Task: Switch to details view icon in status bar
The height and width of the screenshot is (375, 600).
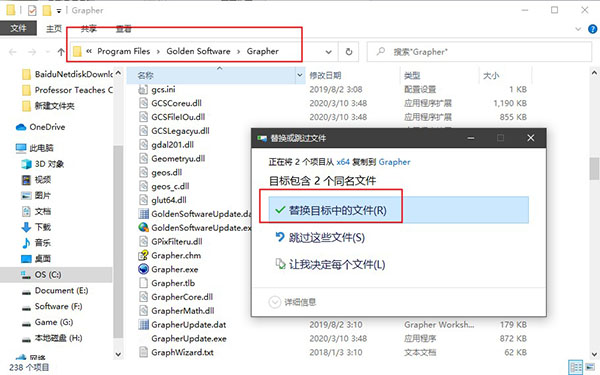Action: (575, 367)
